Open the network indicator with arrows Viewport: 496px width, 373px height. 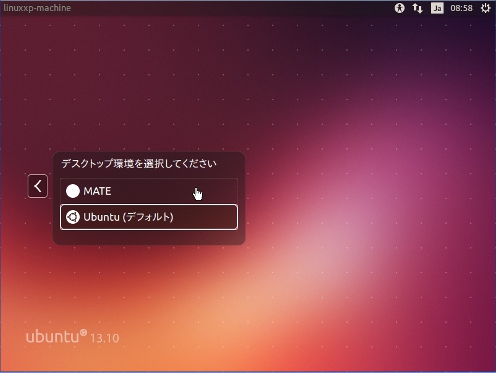(417, 8)
